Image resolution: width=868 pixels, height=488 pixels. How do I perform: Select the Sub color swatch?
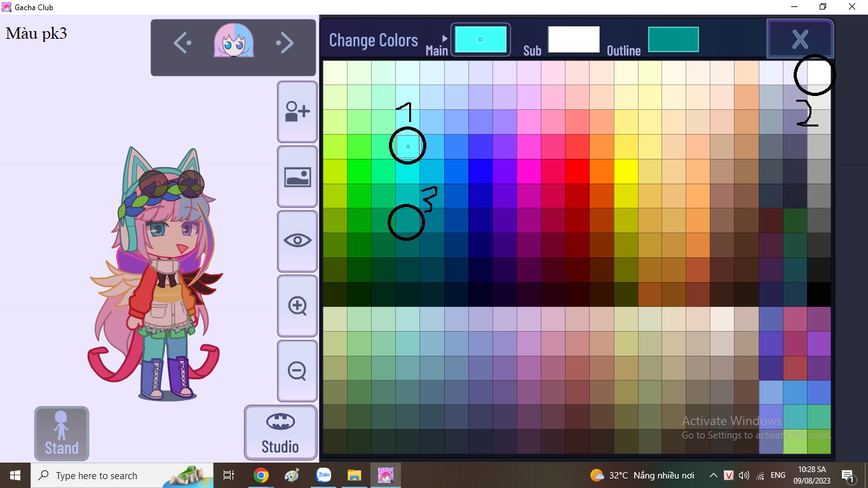[573, 39]
